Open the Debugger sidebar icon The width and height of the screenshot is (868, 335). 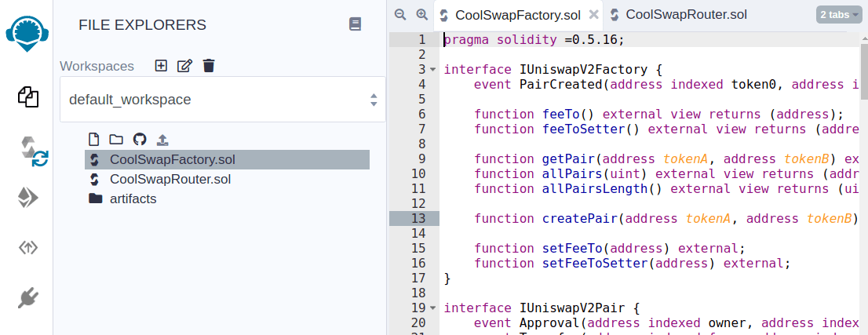click(27, 247)
